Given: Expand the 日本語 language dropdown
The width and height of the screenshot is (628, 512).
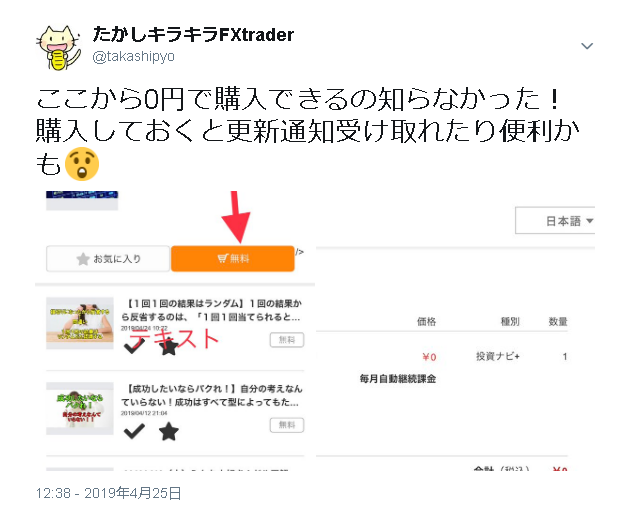Looking at the screenshot, I should pyautogui.click(x=555, y=220).
